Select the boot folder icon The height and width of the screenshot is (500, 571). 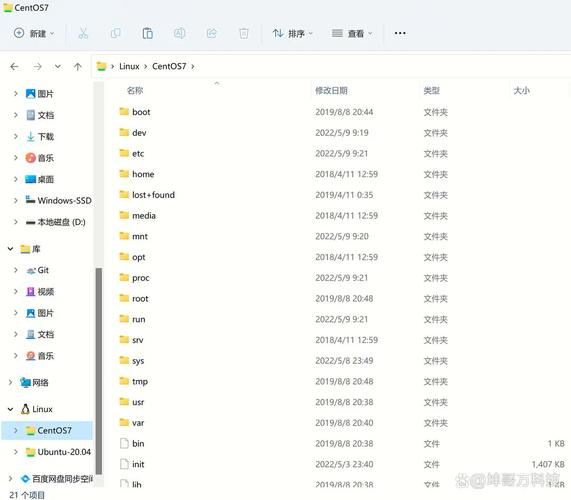point(124,111)
